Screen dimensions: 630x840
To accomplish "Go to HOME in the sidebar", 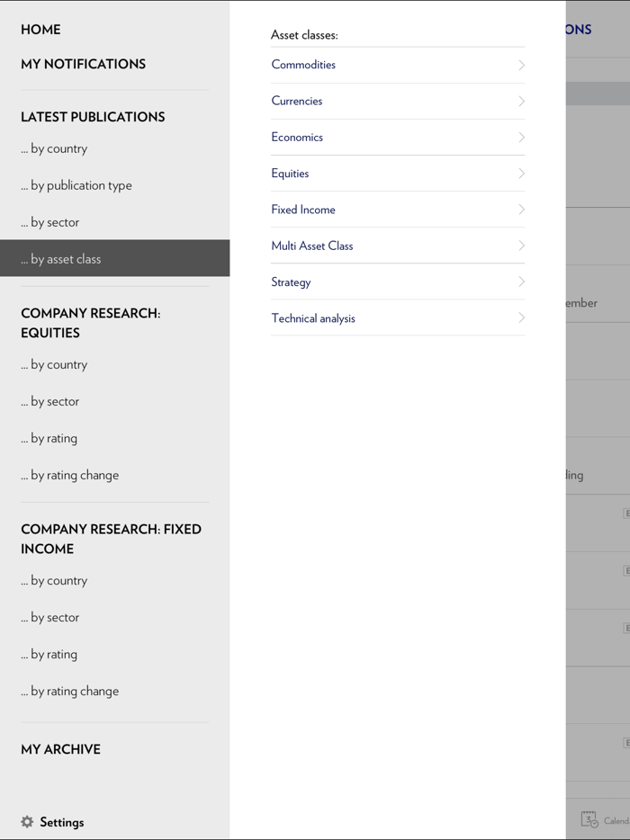I will click(40, 30).
